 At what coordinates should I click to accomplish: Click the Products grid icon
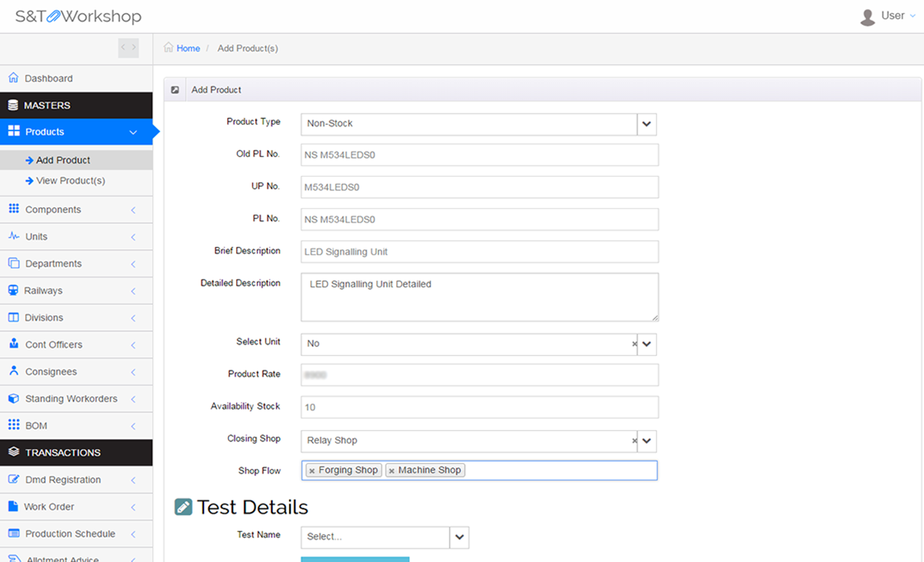point(14,131)
